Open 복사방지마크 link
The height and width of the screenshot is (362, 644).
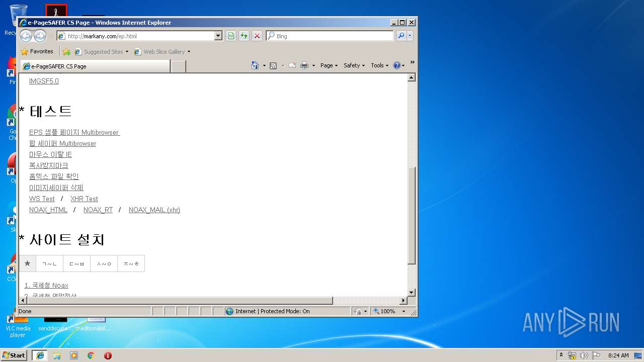coord(48,165)
